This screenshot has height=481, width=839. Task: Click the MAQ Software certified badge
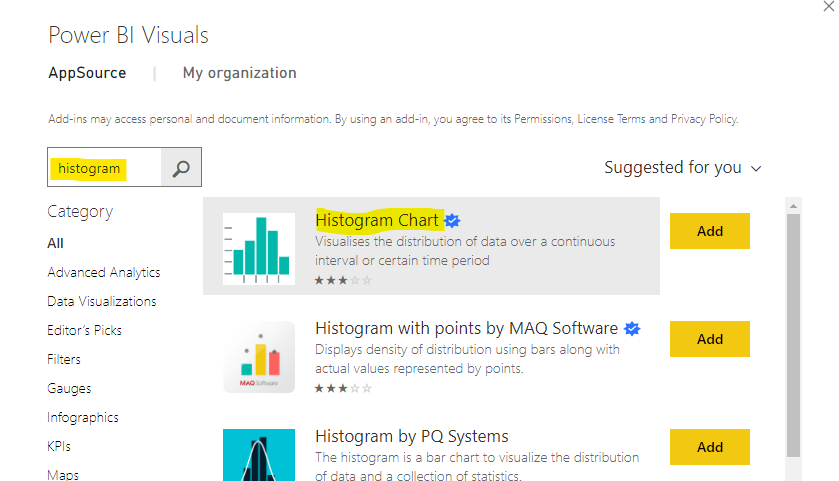[x=632, y=329]
